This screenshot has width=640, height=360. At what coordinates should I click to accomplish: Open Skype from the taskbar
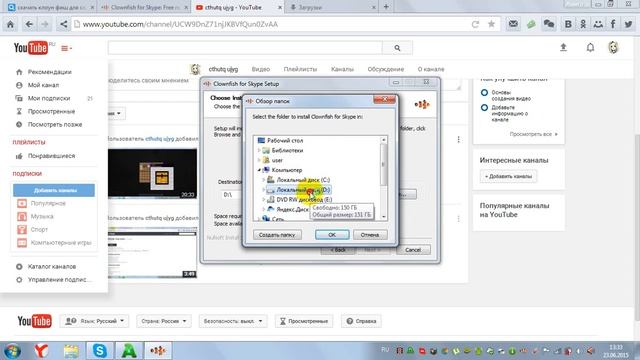coord(100,351)
